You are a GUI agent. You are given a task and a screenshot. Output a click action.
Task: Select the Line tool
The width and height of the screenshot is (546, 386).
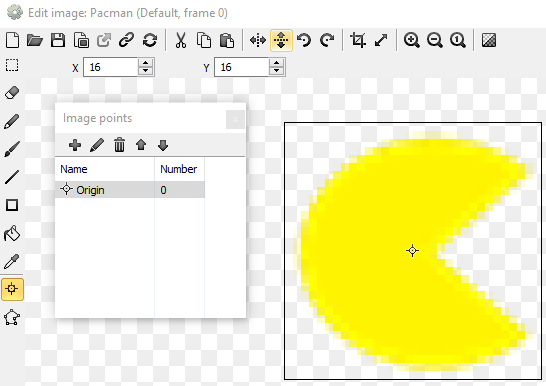(12, 177)
